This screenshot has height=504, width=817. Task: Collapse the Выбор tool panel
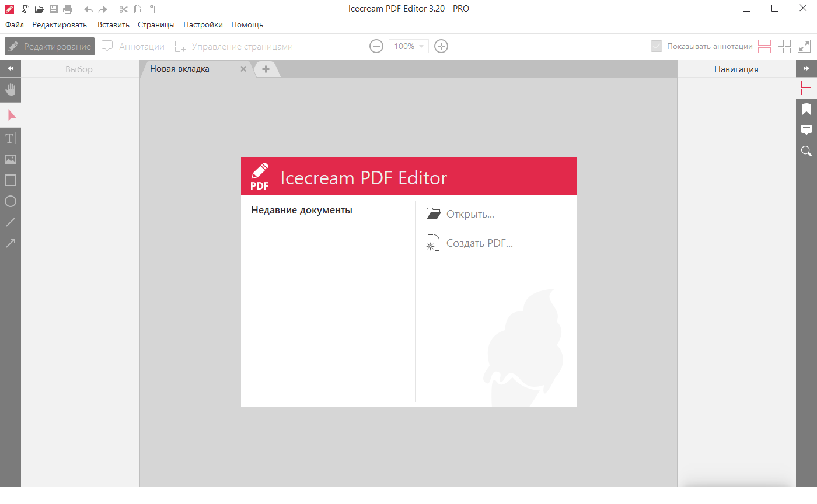point(10,68)
